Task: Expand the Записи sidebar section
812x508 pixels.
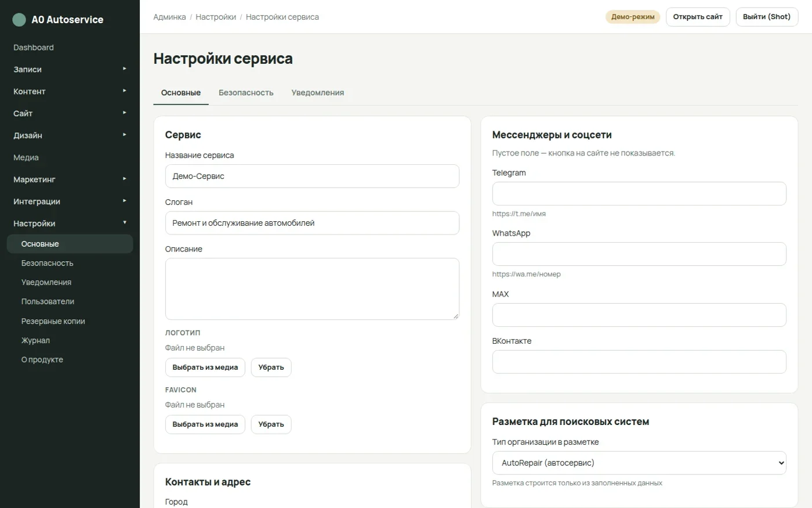Action: click(x=70, y=69)
